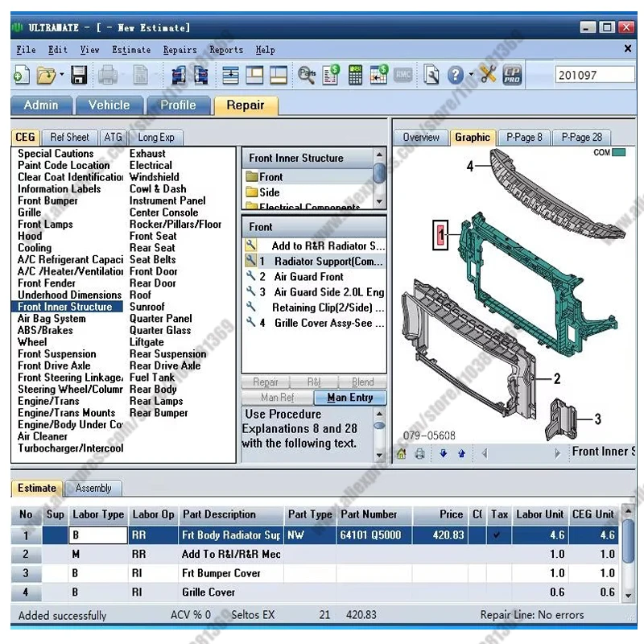Click the first blue car toolbar icon

(x=178, y=75)
